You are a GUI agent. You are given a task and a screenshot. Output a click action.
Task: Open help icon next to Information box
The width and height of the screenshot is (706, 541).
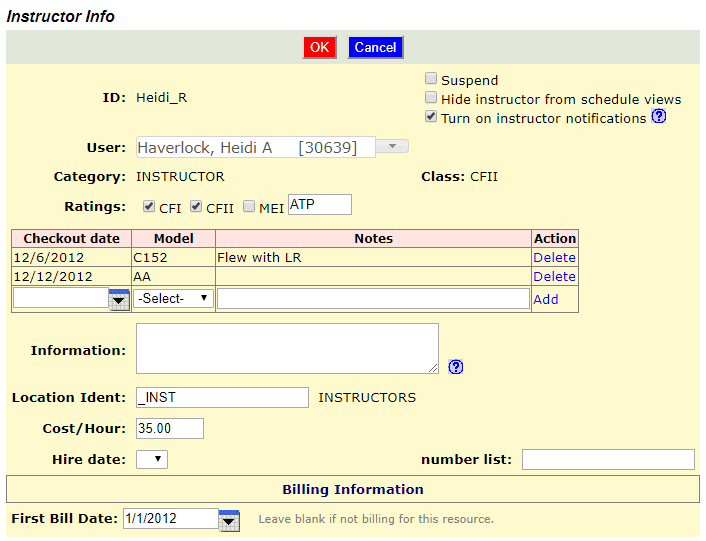(x=456, y=367)
